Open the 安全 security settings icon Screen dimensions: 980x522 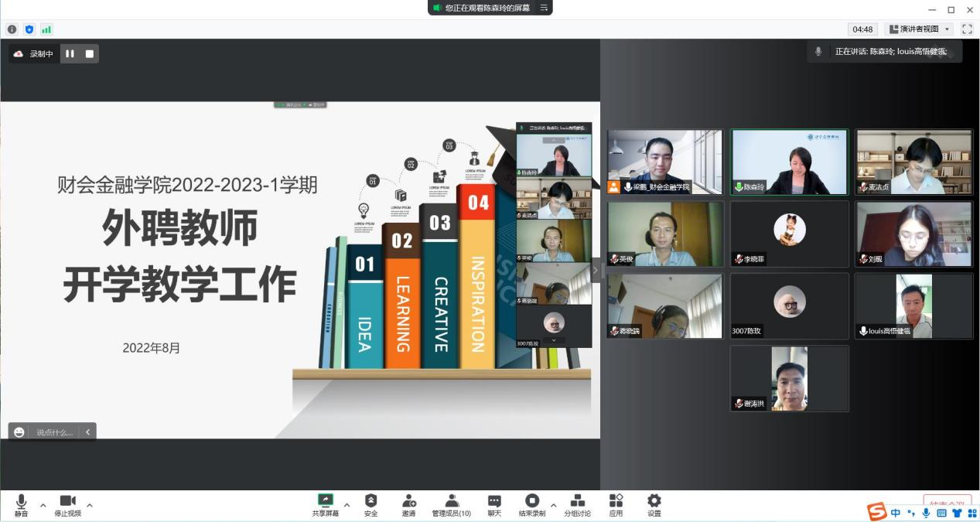(x=370, y=504)
